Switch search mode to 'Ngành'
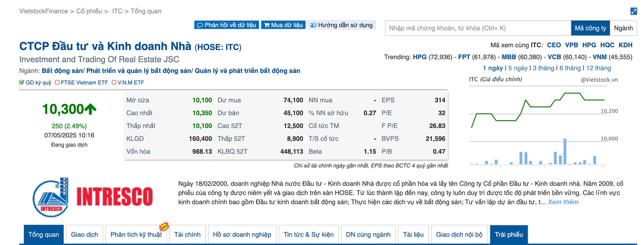 click(623, 28)
